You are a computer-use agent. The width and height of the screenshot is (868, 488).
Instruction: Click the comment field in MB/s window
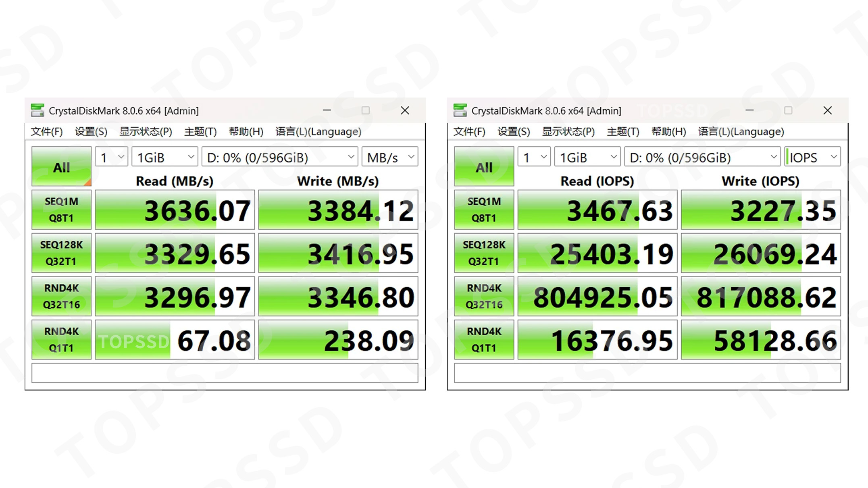225,373
